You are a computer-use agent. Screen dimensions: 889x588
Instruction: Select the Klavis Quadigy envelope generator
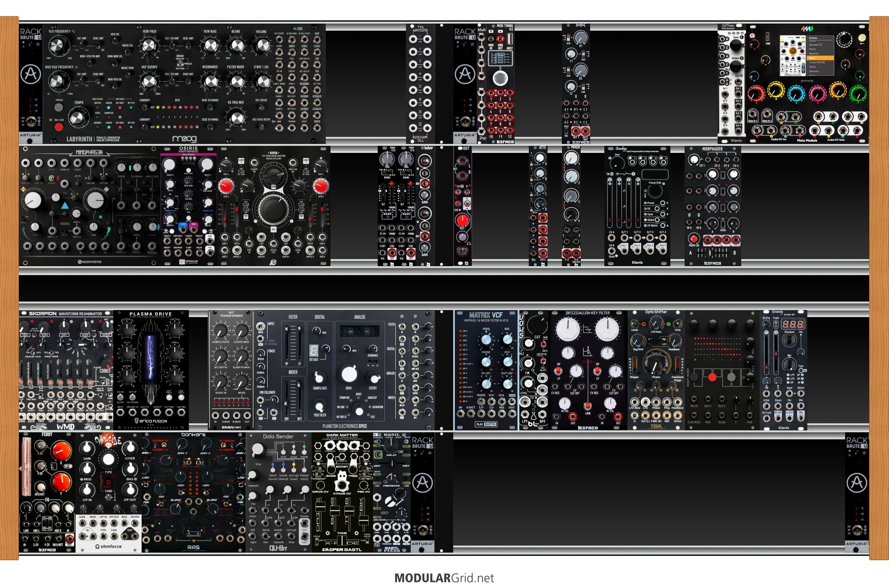click(x=637, y=206)
